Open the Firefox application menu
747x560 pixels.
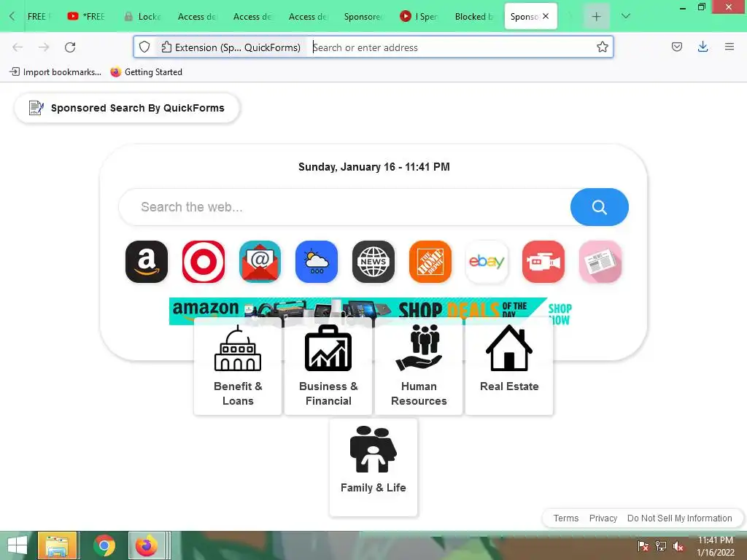729,47
